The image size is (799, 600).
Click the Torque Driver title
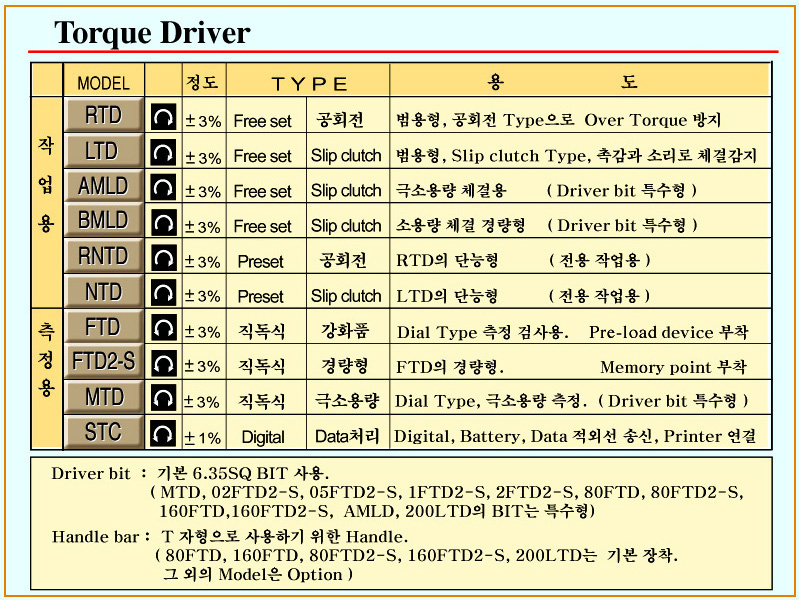(x=152, y=32)
